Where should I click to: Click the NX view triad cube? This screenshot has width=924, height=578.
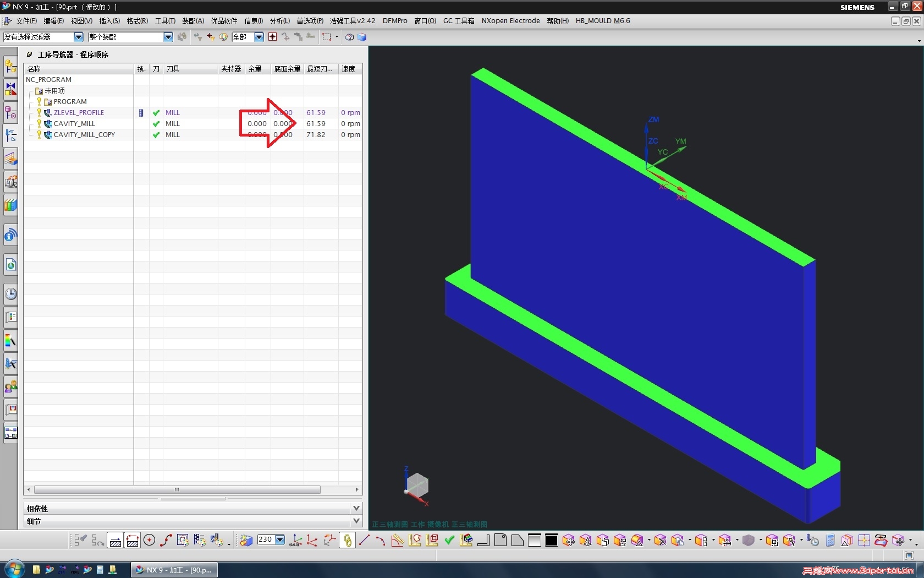coord(417,486)
